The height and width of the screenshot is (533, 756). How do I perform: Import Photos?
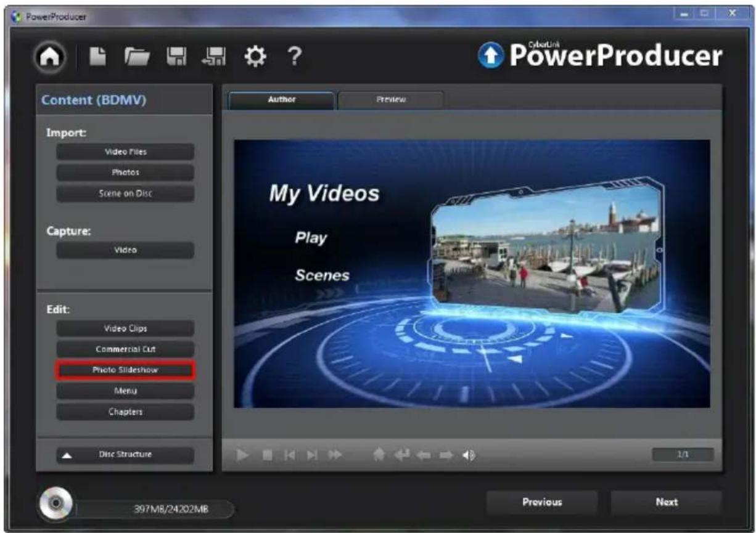click(125, 173)
